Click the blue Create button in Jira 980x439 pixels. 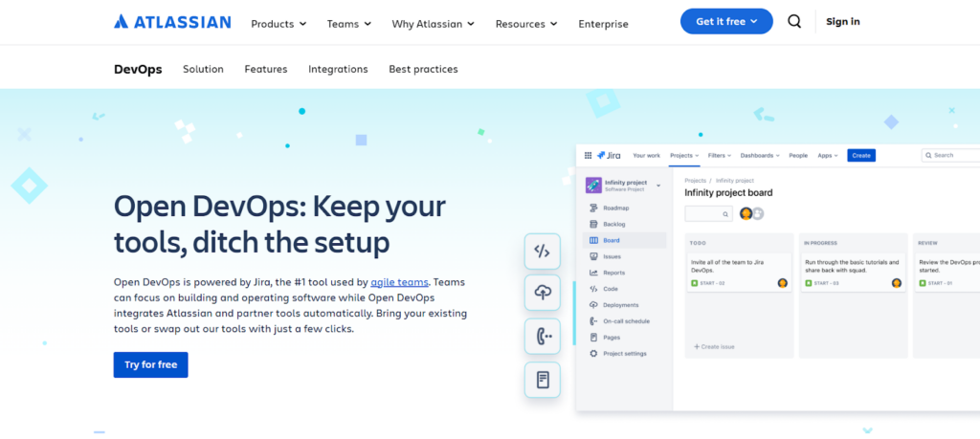pos(861,156)
